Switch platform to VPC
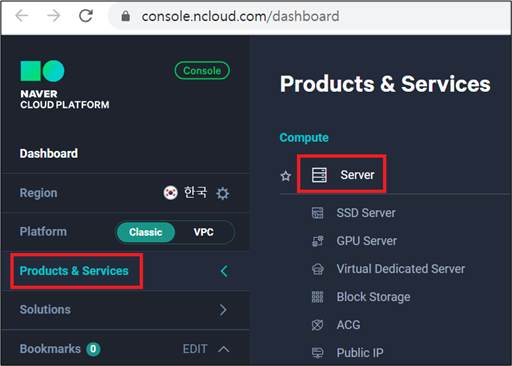 pos(204,232)
